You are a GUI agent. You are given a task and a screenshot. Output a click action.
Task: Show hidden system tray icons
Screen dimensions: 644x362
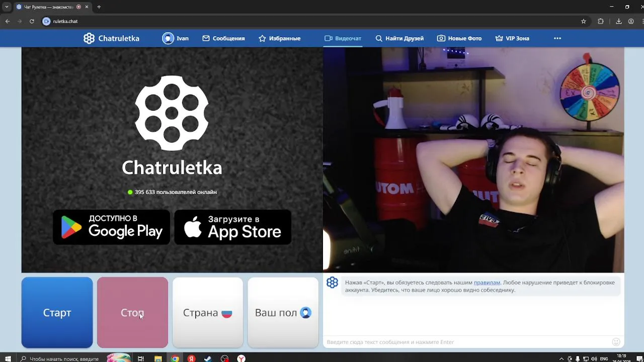561,358
